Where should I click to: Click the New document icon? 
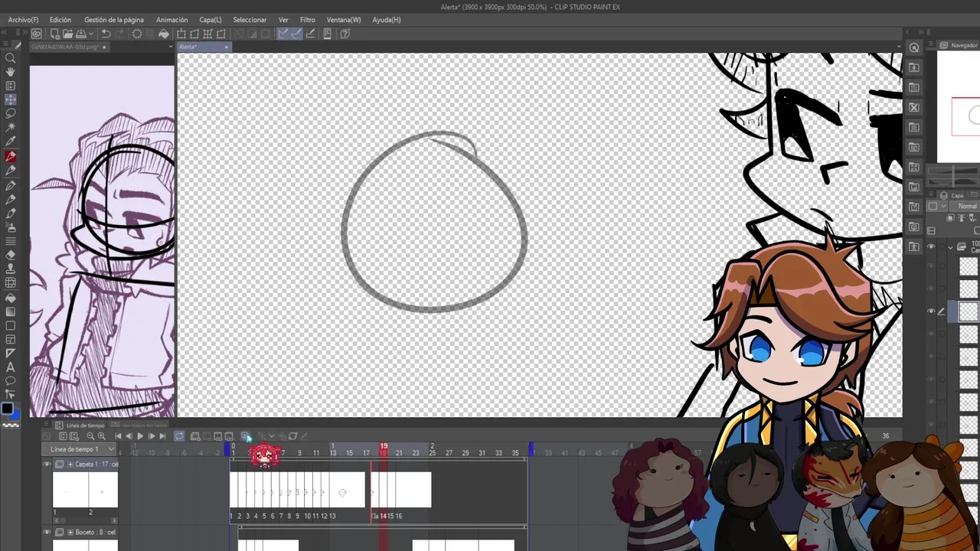pyautogui.click(x=55, y=34)
